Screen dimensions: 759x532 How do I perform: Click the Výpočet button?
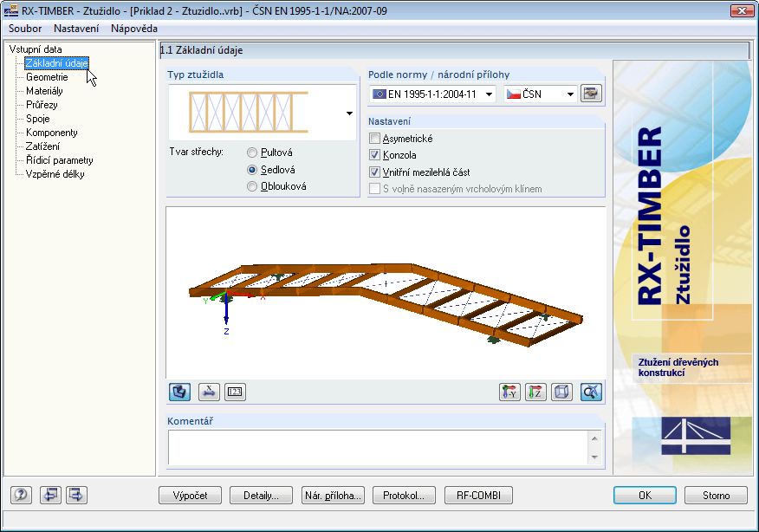tap(191, 496)
